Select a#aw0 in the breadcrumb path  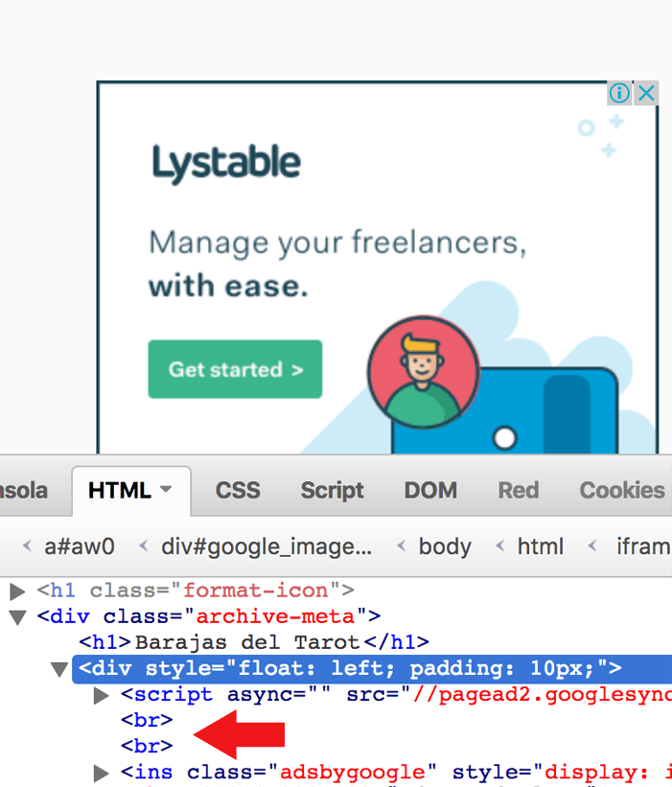point(80,546)
